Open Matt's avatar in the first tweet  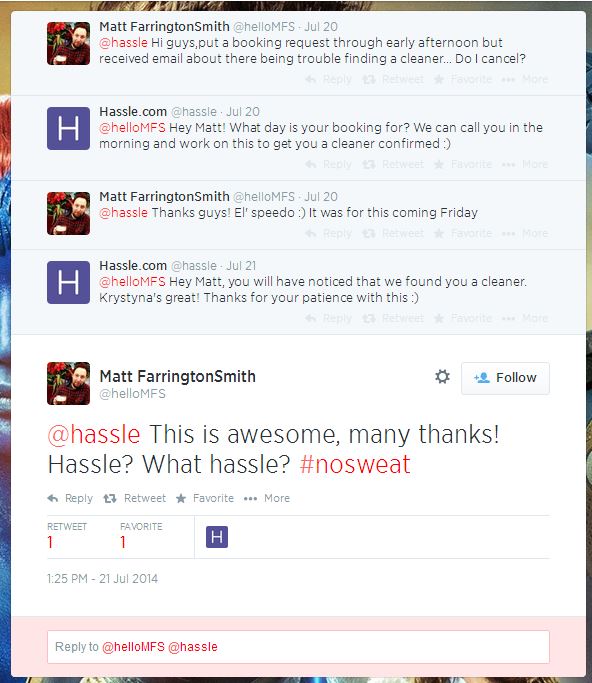[68, 44]
